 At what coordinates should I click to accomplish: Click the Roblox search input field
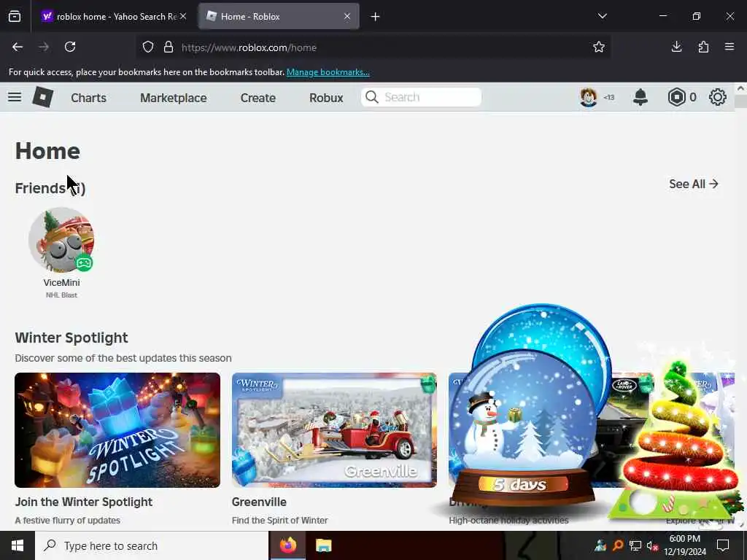(x=421, y=97)
